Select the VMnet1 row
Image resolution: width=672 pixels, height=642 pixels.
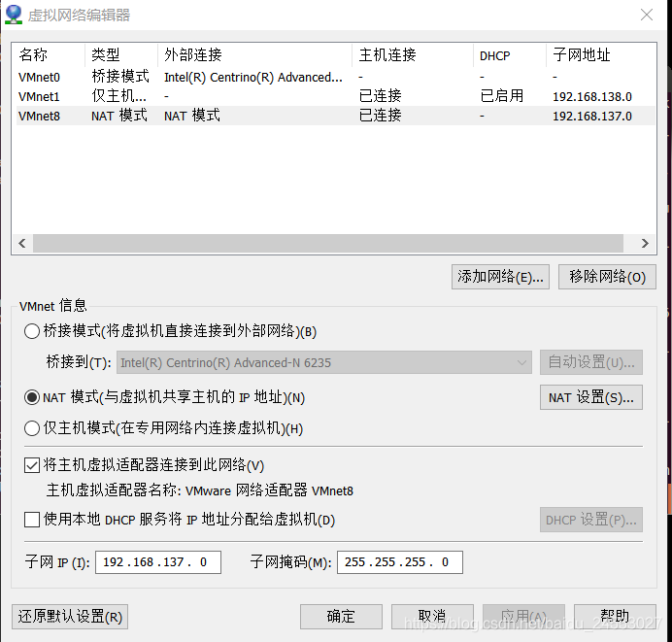[x=336, y=96]
